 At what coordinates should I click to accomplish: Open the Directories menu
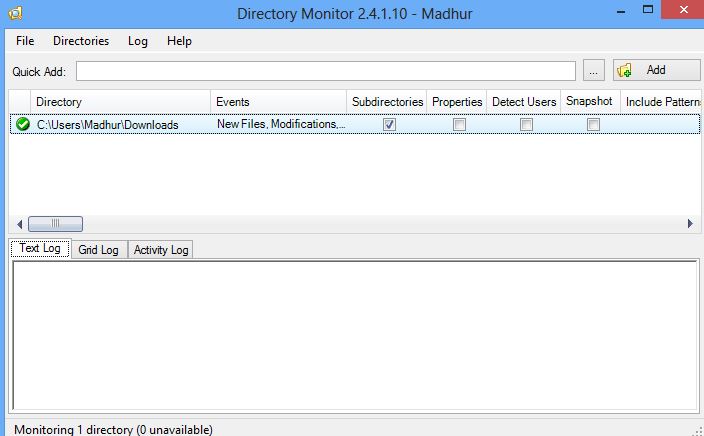81,41
